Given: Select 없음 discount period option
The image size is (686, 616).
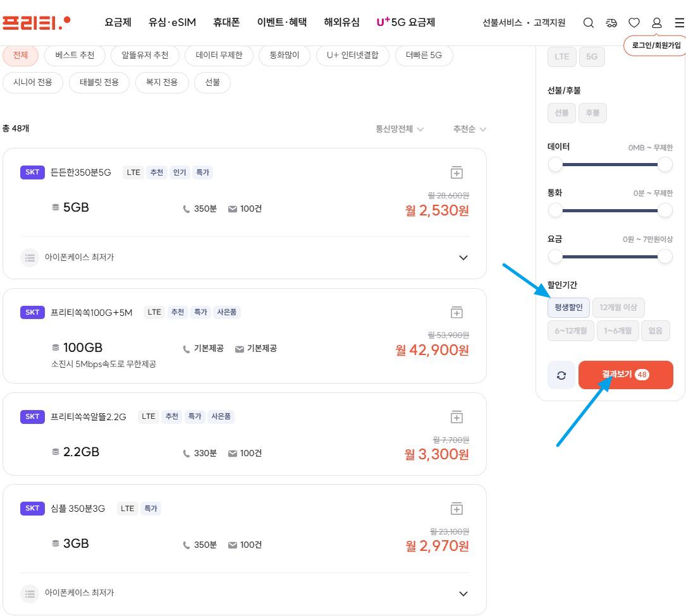Looking at the screenshot, I should (656, 330).
